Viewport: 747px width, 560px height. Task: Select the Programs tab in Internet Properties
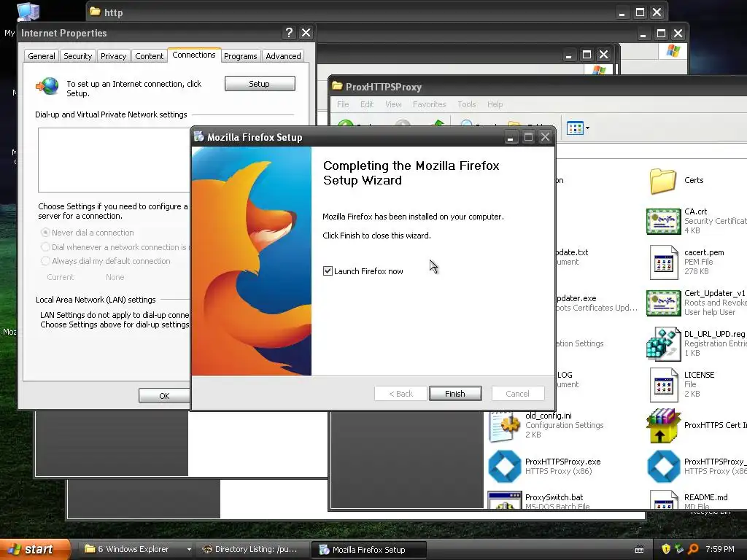tap(241, 56)
